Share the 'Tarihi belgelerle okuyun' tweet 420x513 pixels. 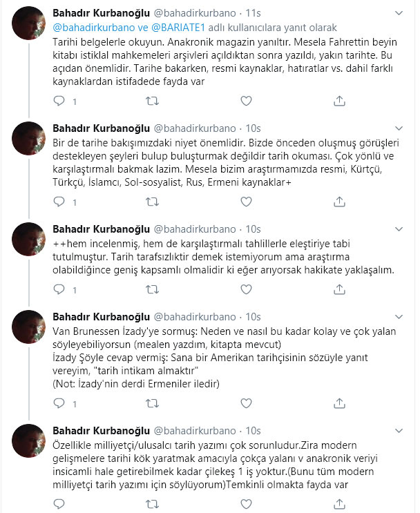(x=339, y=101)
